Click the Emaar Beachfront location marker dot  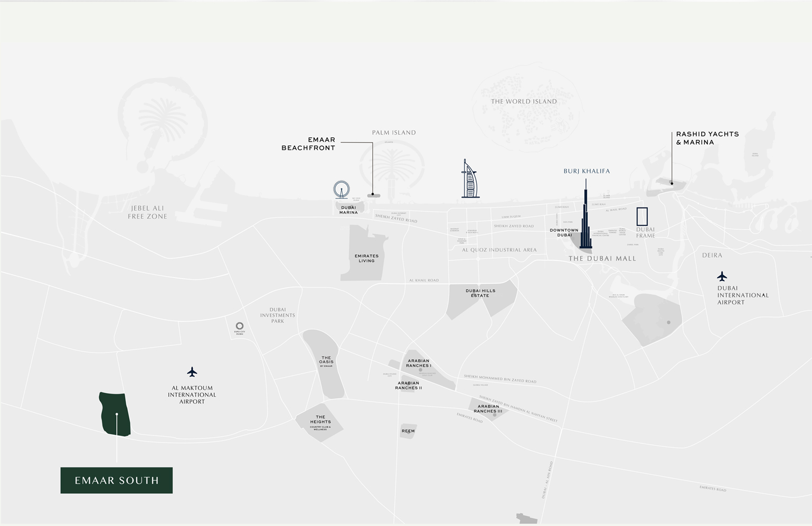[373, 194]
